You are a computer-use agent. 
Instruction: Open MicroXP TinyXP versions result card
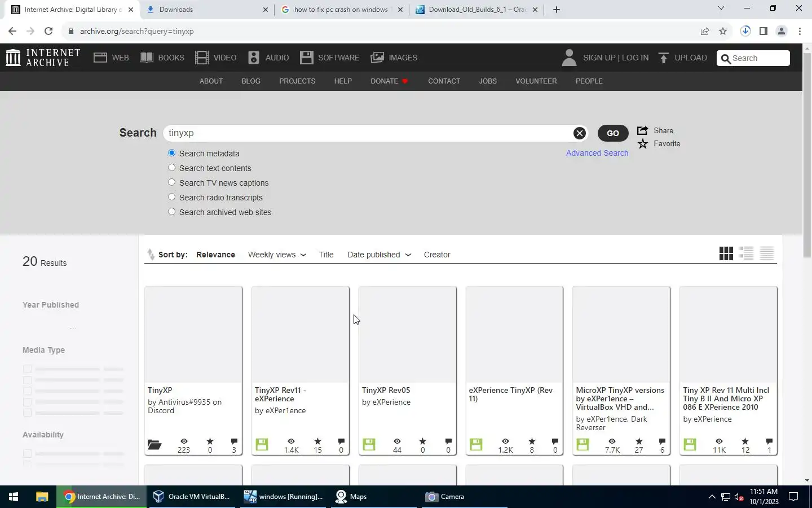point(621,370)
